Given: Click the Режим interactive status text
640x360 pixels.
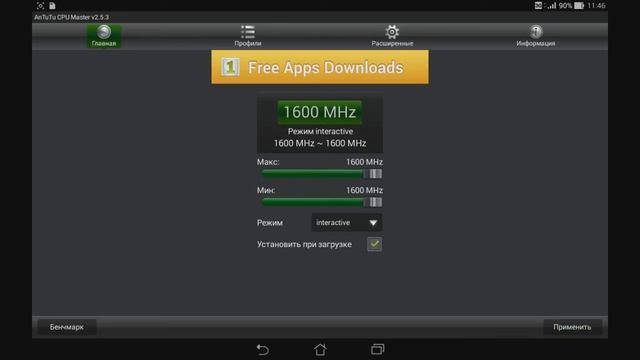Looking at the screenshot, I should [320, 131].
